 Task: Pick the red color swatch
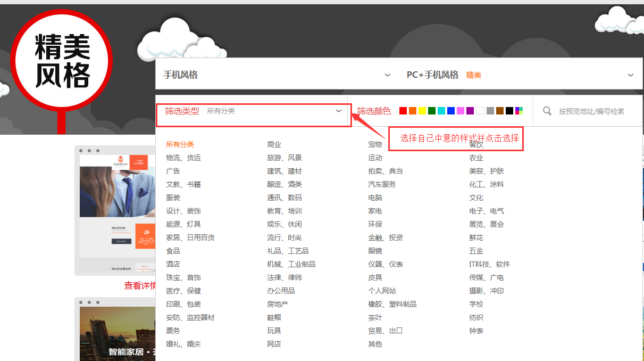pyautogui.click(x=403, y=111)
